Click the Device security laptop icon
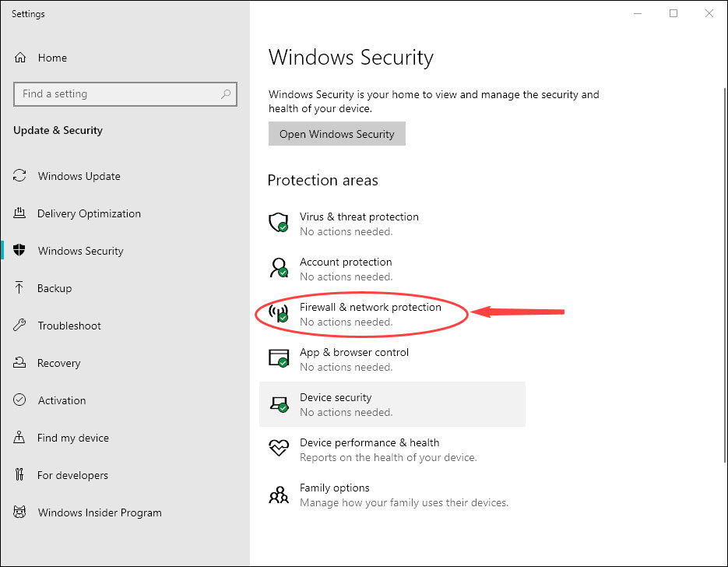 click(x=279, y=404)
